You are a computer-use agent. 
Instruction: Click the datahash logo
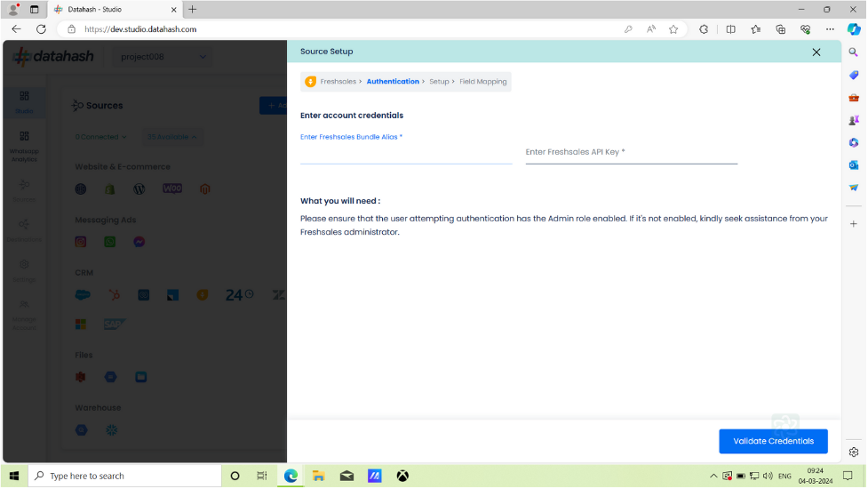53,57
